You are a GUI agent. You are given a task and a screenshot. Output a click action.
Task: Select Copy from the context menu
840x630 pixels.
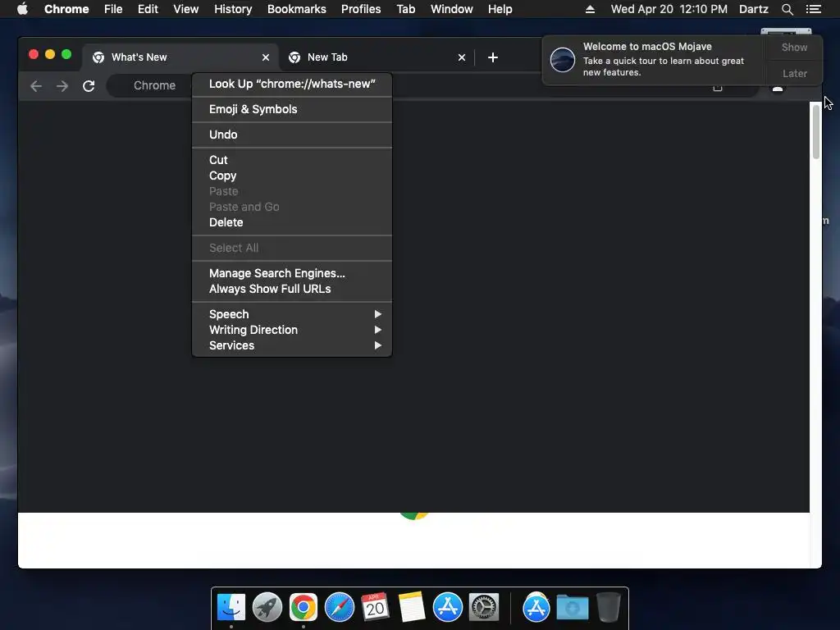click(292, 176)
